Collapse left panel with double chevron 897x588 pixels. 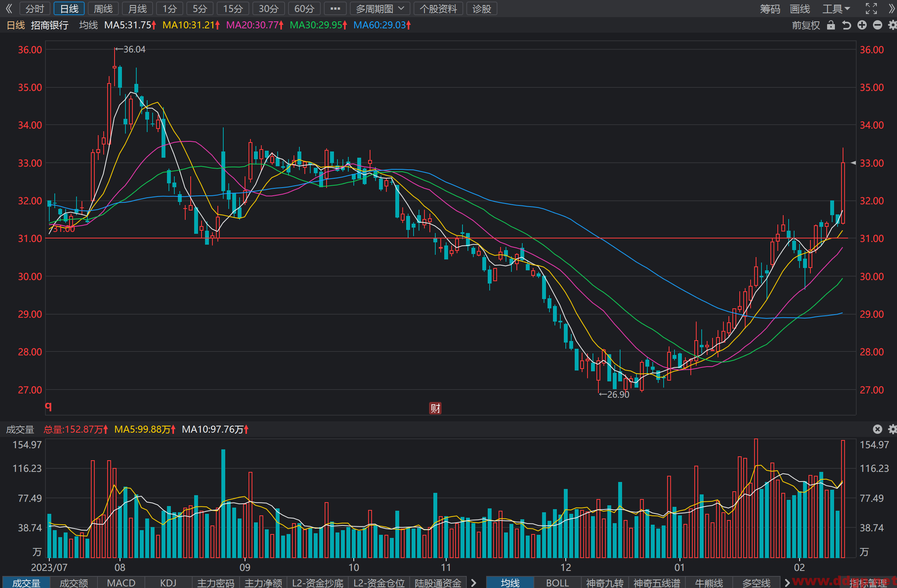coord(9,9)
